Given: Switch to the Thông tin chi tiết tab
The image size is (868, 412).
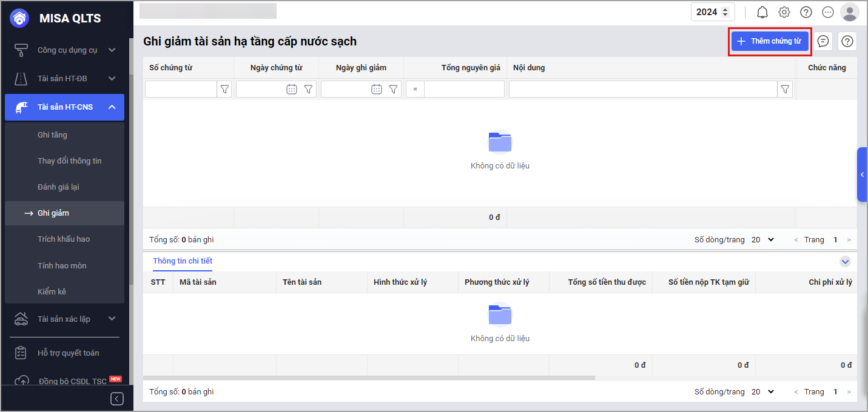Looking at the screenshot, I should pyautogui.click(x=183, y=261).
